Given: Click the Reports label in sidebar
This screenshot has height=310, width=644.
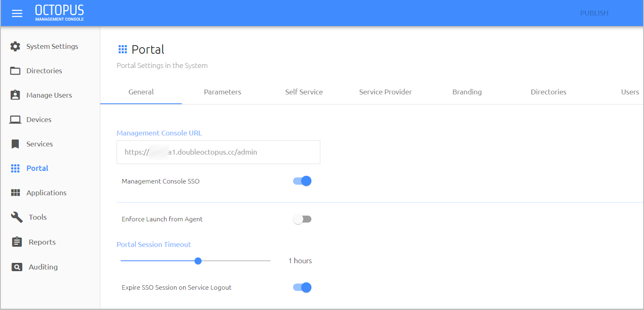Looking at the screenshot, I should click(x=42, y=242).
